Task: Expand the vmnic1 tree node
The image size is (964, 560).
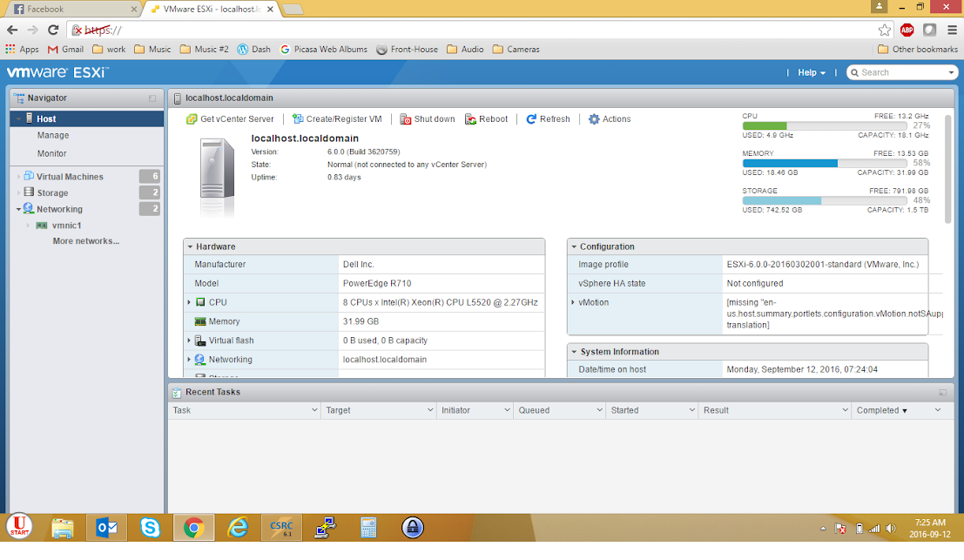Action: (28, 226)
